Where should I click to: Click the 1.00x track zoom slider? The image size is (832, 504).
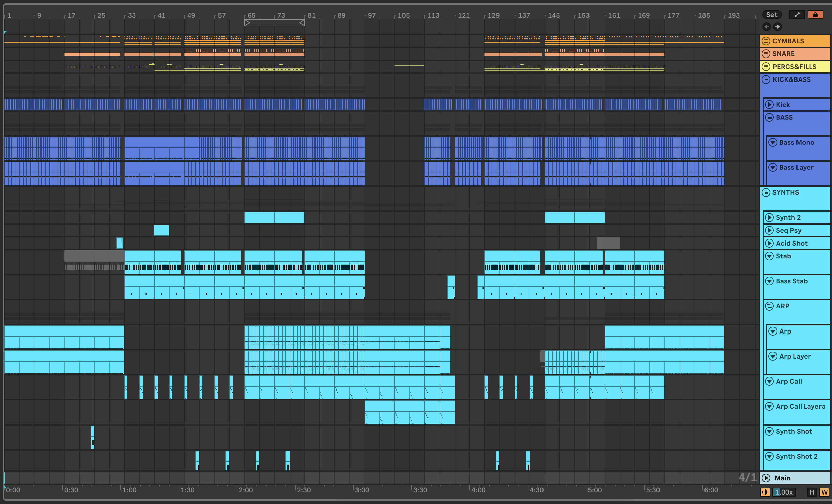point(784,492)
